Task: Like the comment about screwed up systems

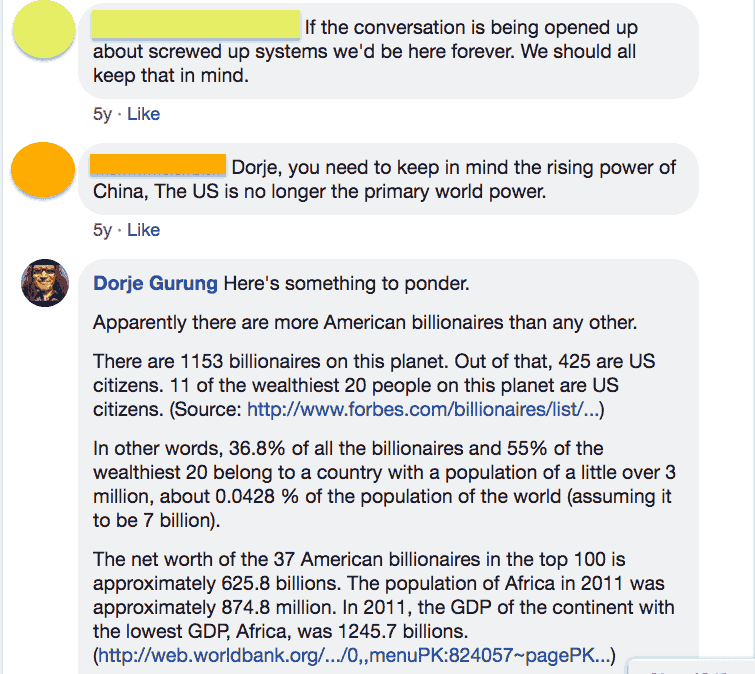Action: [x=143, y=114]
